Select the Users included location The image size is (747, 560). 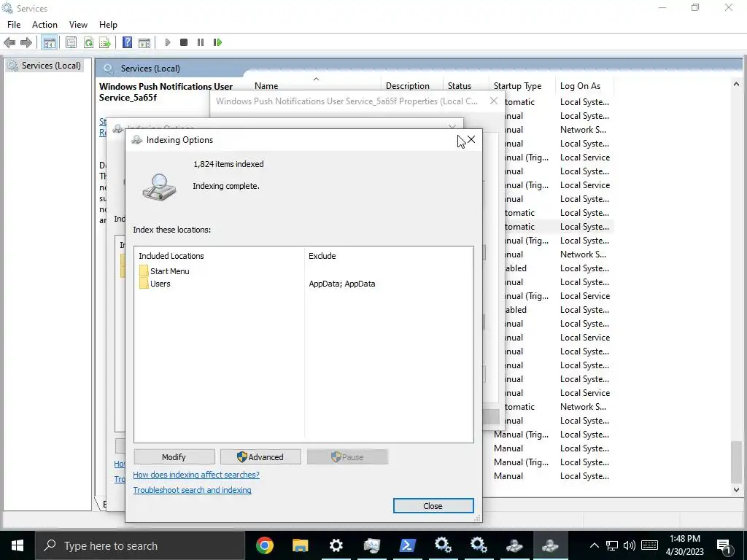pyautogui.click(x=155, y=284)
